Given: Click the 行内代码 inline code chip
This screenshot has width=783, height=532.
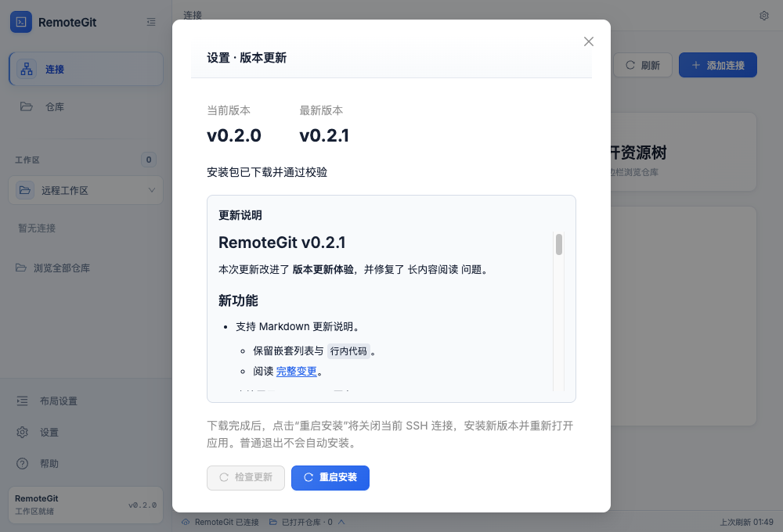Looking at the screenshot, I should click(x=348, y=351).
